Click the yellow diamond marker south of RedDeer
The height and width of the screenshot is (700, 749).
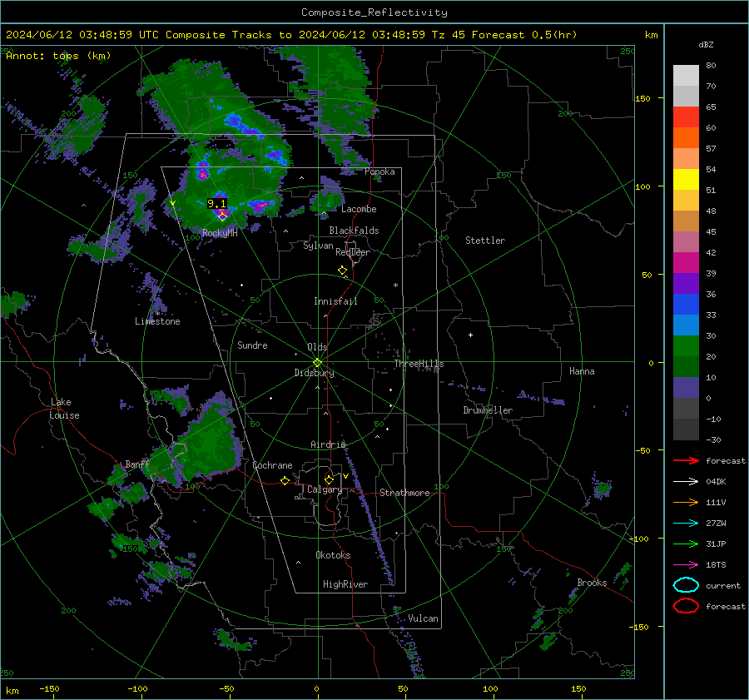(342, 271)
